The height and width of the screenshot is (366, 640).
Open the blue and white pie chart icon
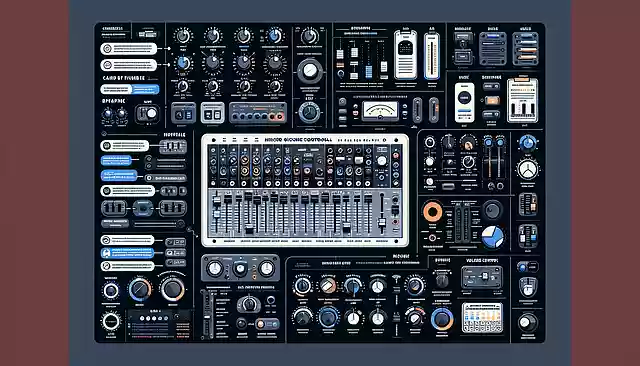click(x=493, y=237)
